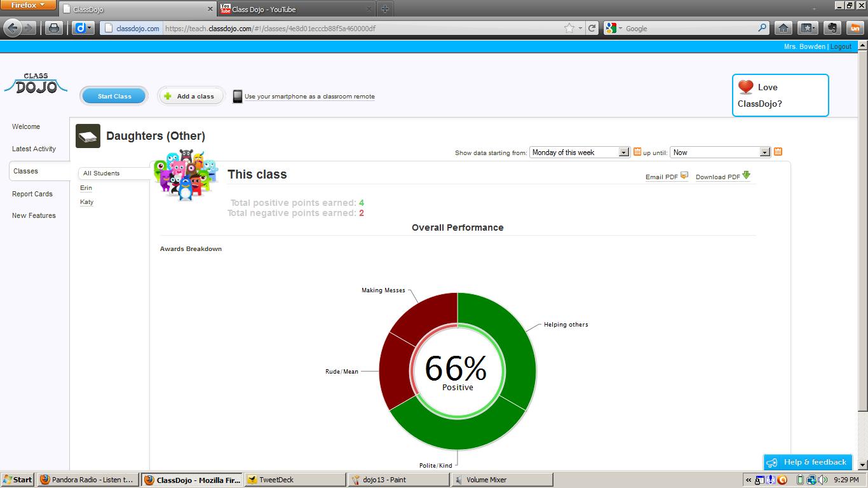Open Help & feedback panel

pos(807,463)
